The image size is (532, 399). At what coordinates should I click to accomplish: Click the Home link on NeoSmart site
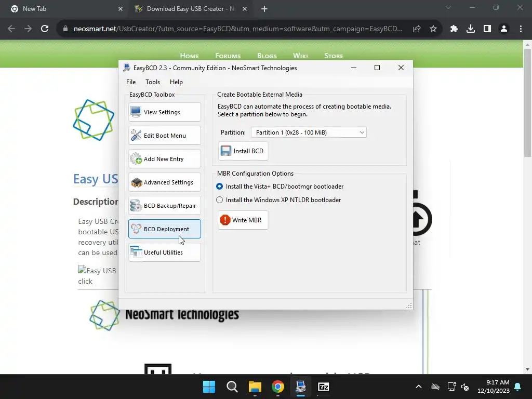pos(189,56)
